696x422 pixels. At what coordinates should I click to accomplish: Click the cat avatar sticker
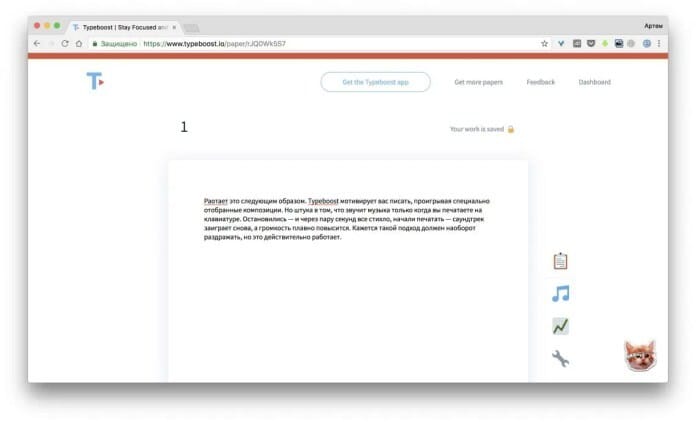pos(640,356)
